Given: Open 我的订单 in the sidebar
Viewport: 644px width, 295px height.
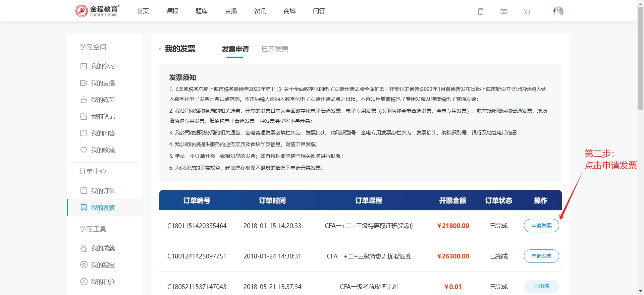Looking at the screenshot, I should (103, 191).
